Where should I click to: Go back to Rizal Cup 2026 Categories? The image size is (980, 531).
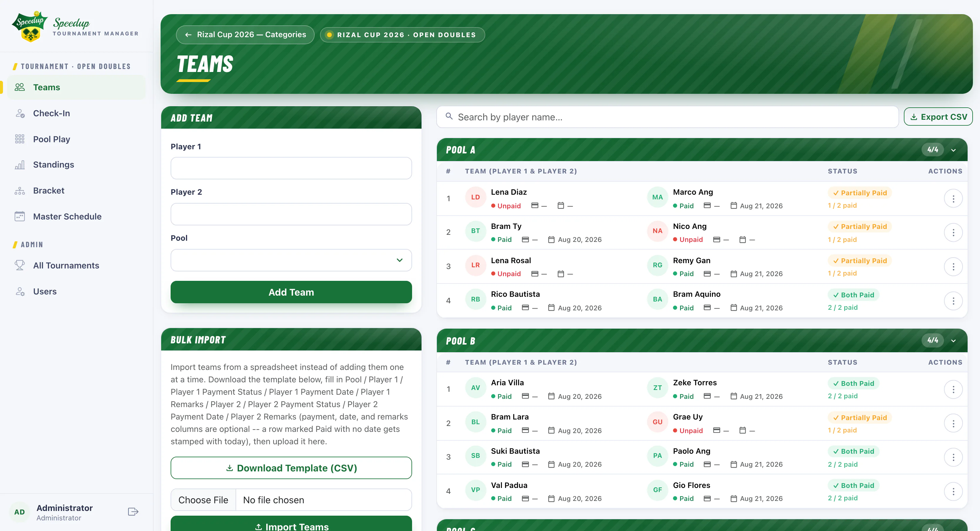245,35
